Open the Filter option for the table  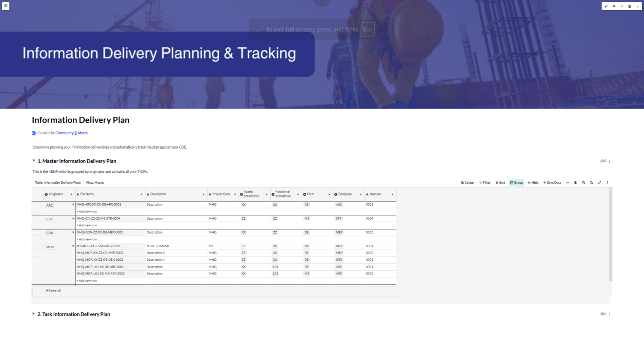[x=484, y=183]
